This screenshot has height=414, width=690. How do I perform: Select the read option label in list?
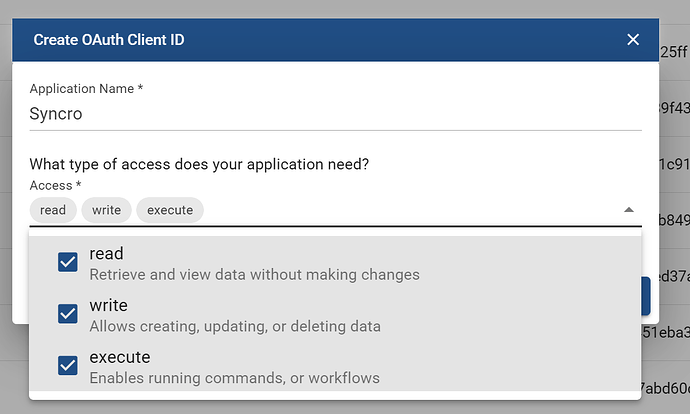(x=106, y=254)
